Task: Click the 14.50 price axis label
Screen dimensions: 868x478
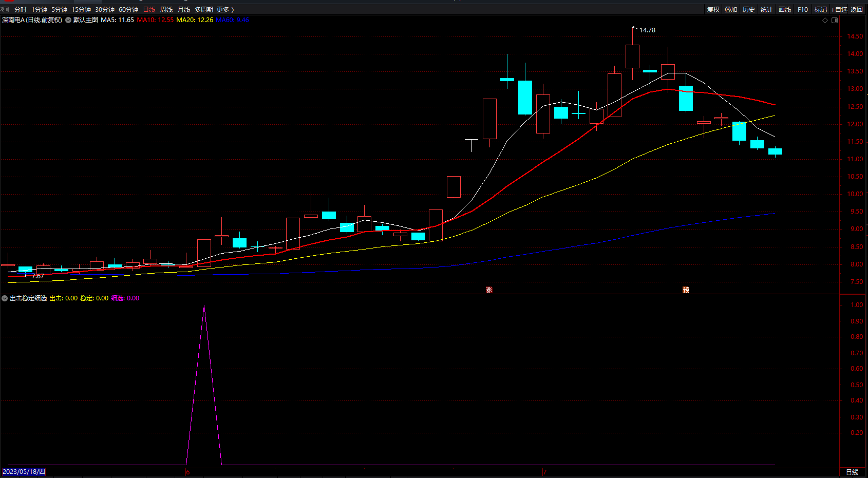Action: tap(855, 36)
